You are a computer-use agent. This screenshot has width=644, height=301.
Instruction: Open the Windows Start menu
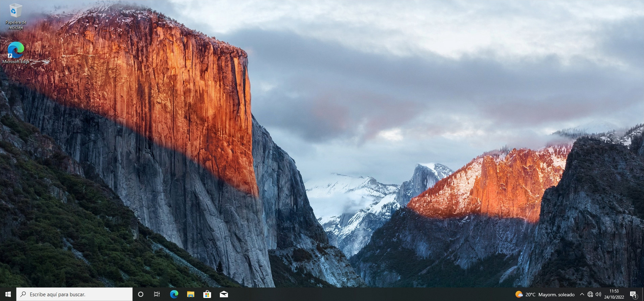click(x=8, y=294)
